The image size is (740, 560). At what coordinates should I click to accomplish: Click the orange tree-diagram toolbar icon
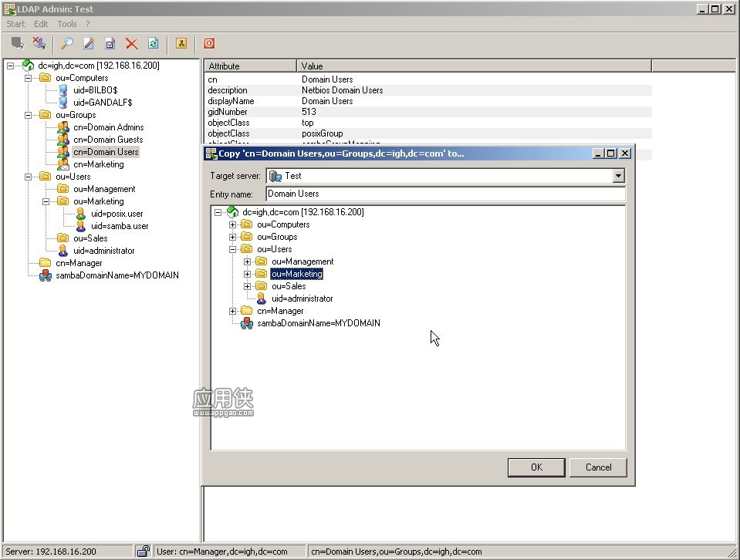[x=181, y=43]
